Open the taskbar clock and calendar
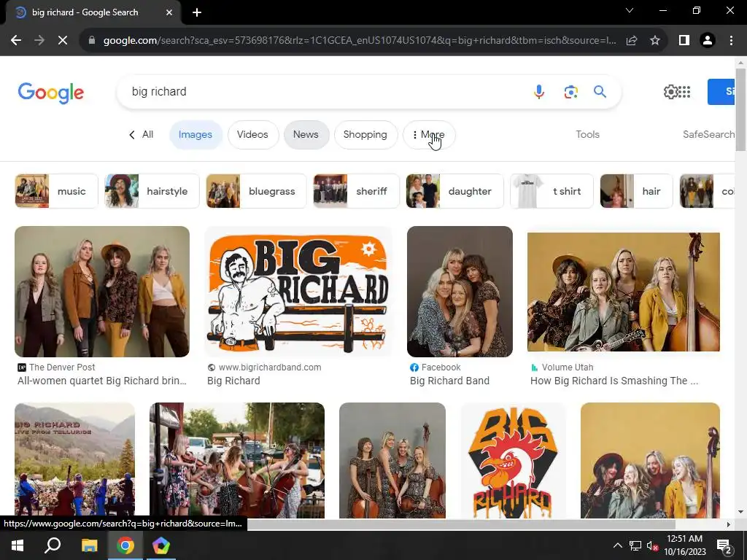Screen dimensions: 747x560 (684, 545)
